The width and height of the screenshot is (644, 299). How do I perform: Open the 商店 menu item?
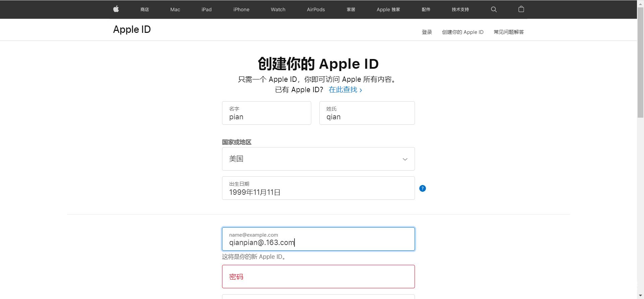coord(145,9)
